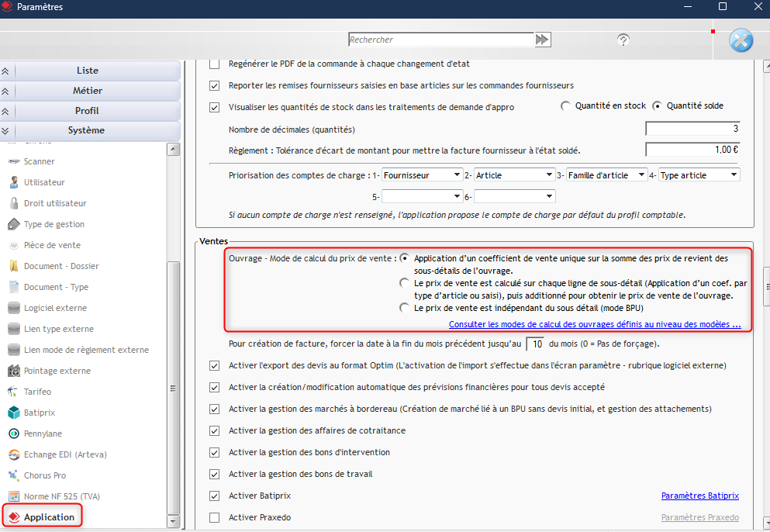Viewport: 770px width, 532px height.
Task: Toggle the Activer Batiprix checkbox
Action: [x=215, y=496]
